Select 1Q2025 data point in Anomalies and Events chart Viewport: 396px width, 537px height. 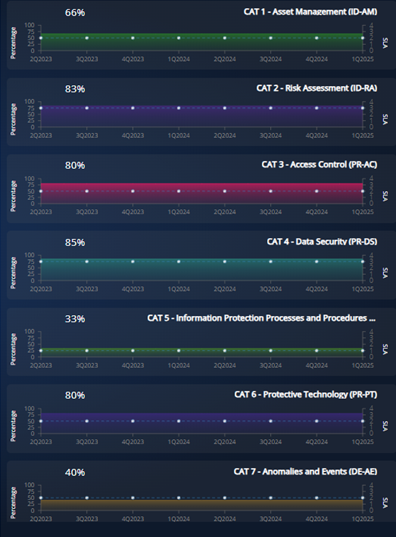[362, 498]
